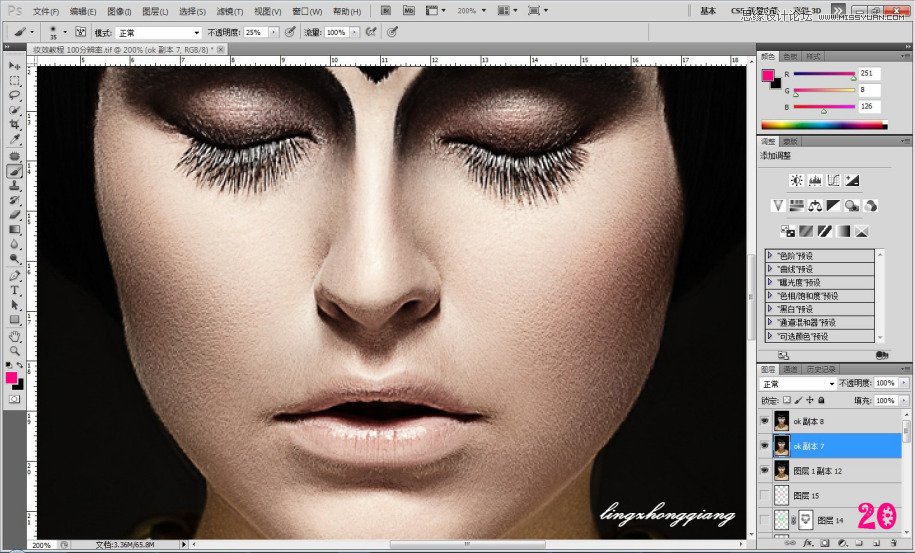Viewport: 915px width, 553px height.
Task: Select the Zoom tool in toolbox
Action: coord(14,351)
